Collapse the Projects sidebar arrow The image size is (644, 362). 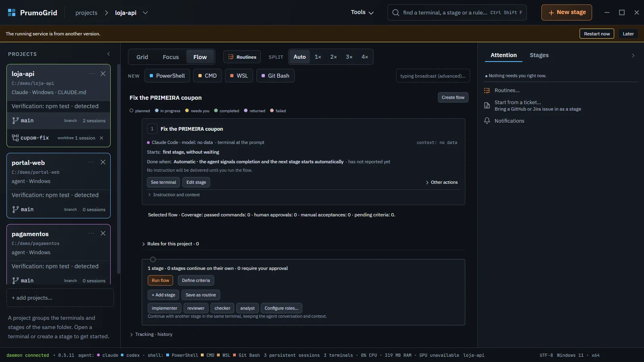pos(108,54)
